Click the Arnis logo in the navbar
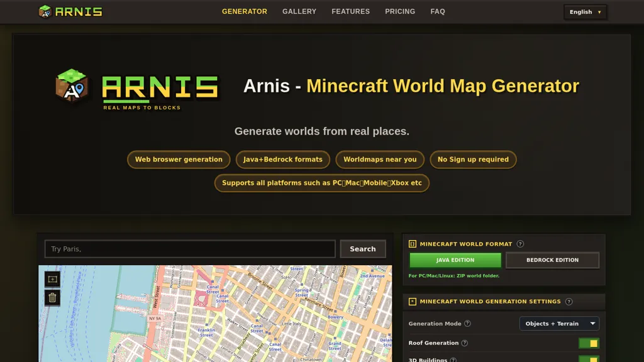The height and width of the screenshot is (362, 644). click(70, 11)
